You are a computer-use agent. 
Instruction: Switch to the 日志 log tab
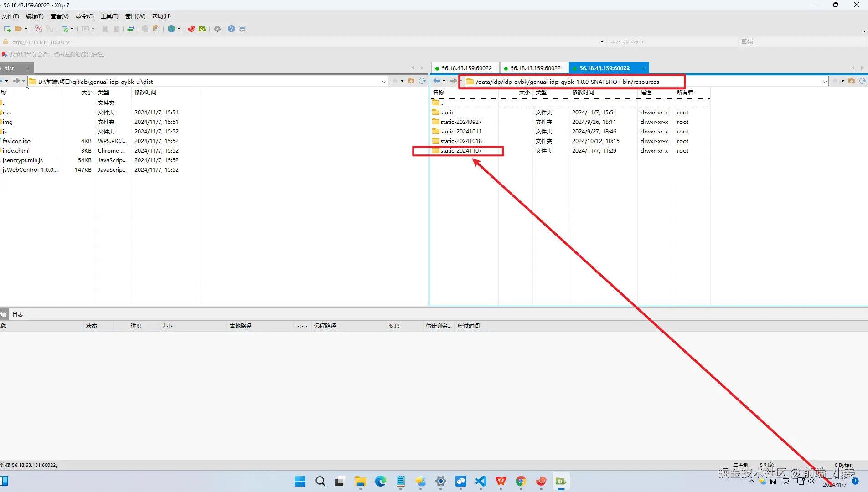click(18, 314)
